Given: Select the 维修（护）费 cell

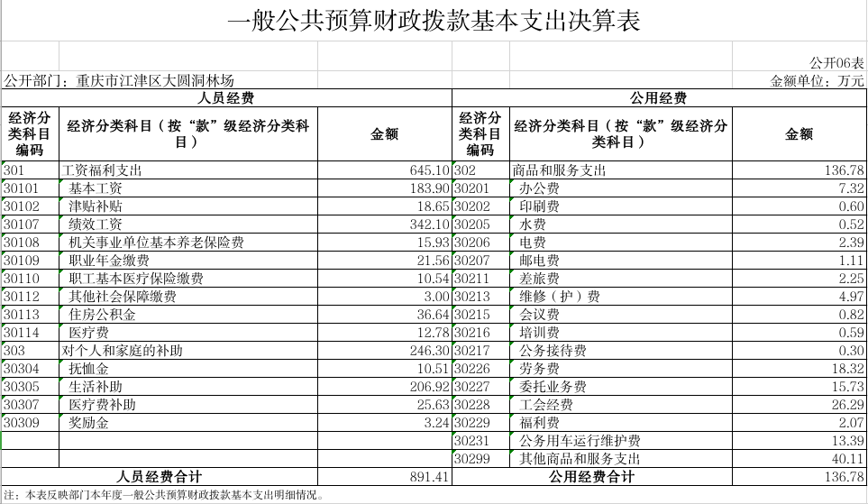Looking at the screenshot, I should pos(621,297).
